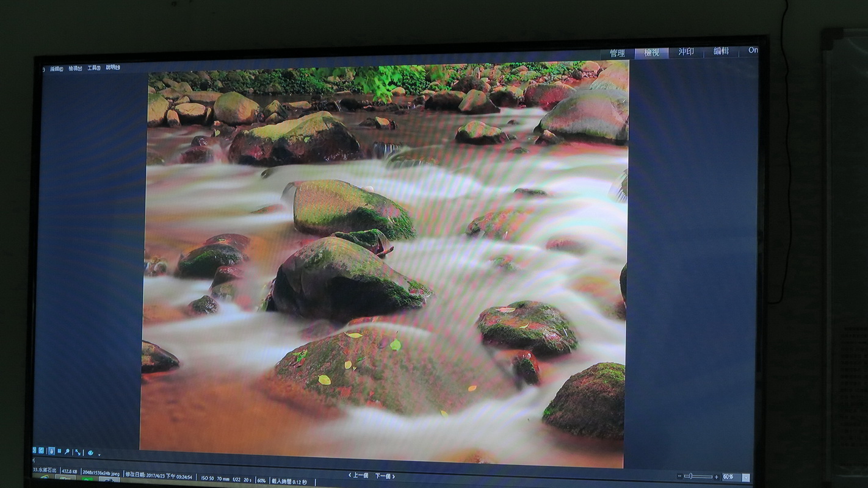The image size is (868, 488).
Task: Click the ISO 50 status entry
Action: [208, 478]
